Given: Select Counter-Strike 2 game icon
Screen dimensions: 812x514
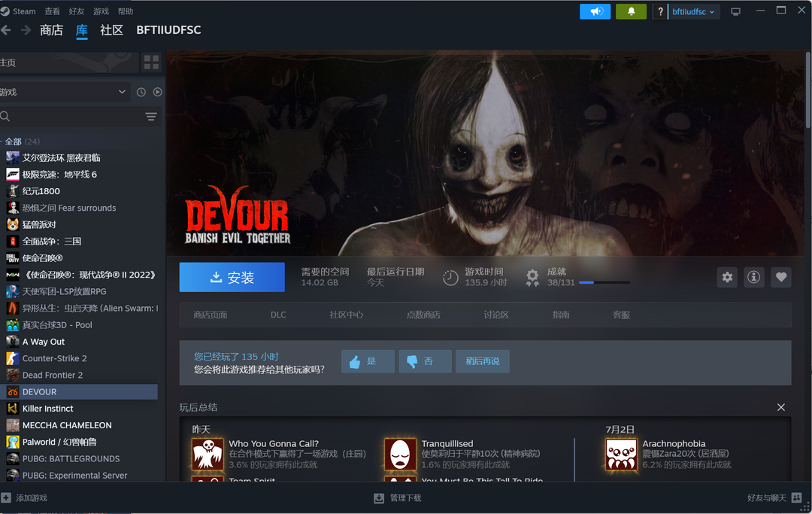Looking at the screenshot, I should [13, 358].
